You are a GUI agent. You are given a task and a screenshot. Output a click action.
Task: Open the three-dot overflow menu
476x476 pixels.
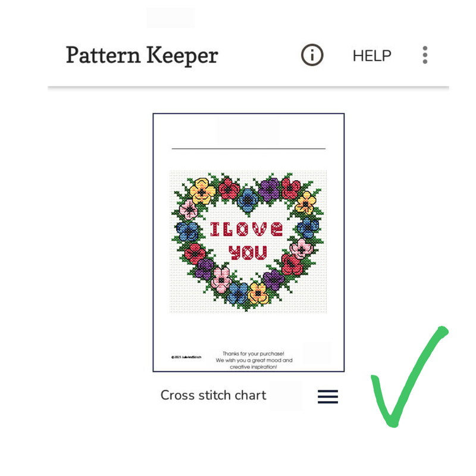tap(425, 55)
